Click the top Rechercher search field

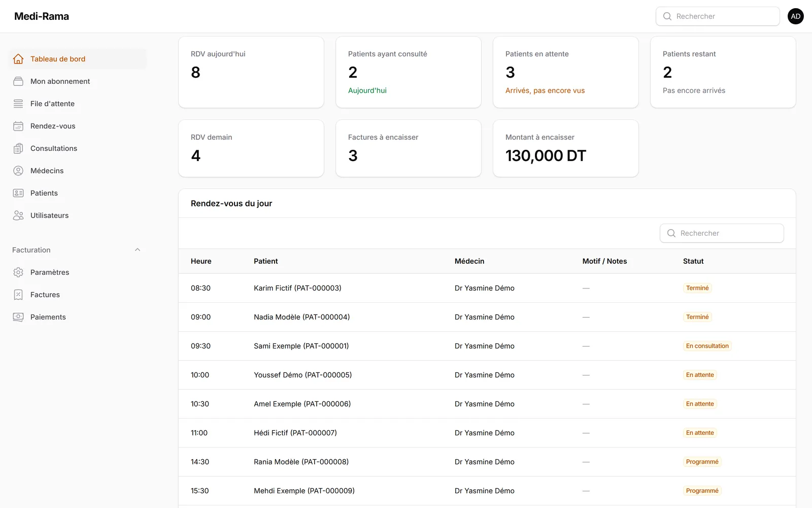(718, 16)
